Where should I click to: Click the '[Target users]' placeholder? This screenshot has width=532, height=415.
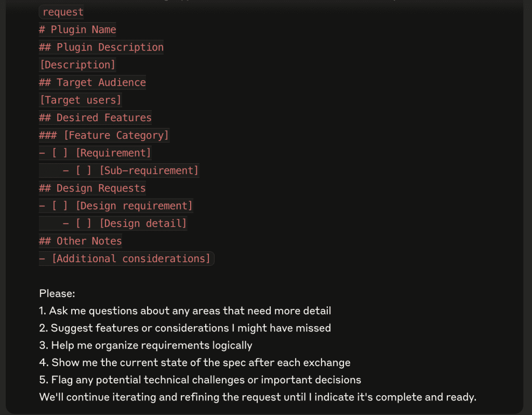81,100
